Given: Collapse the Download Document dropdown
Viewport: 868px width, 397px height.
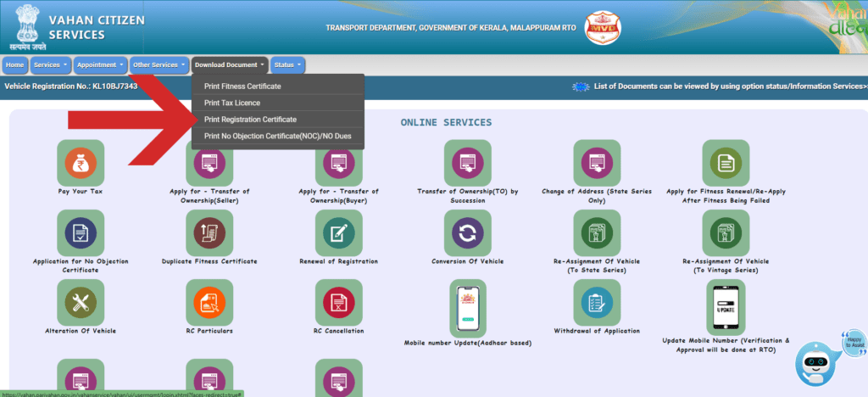Looking at the screenshot, I should click(230, 65).
